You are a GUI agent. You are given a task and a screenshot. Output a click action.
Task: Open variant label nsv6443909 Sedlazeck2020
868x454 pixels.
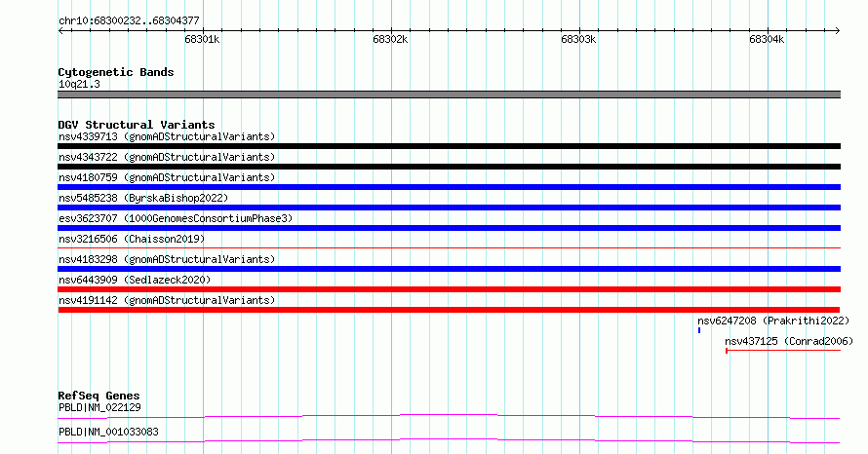[135, 280]
